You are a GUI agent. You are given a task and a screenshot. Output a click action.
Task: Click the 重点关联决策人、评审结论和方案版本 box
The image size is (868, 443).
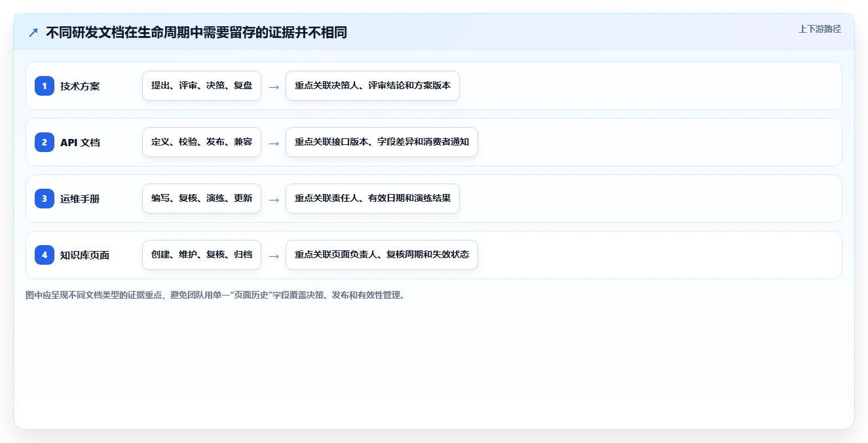[x=373, y=86]
